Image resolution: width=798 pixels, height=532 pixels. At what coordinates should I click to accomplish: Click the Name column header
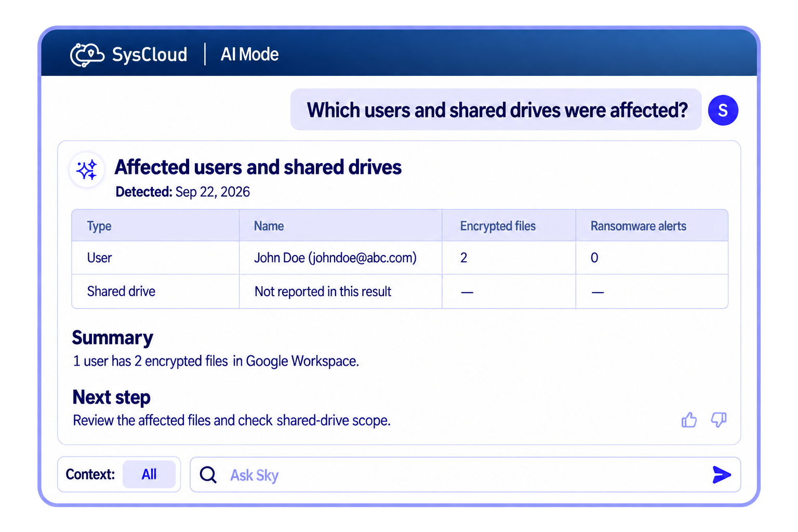[x=269, y=226]
